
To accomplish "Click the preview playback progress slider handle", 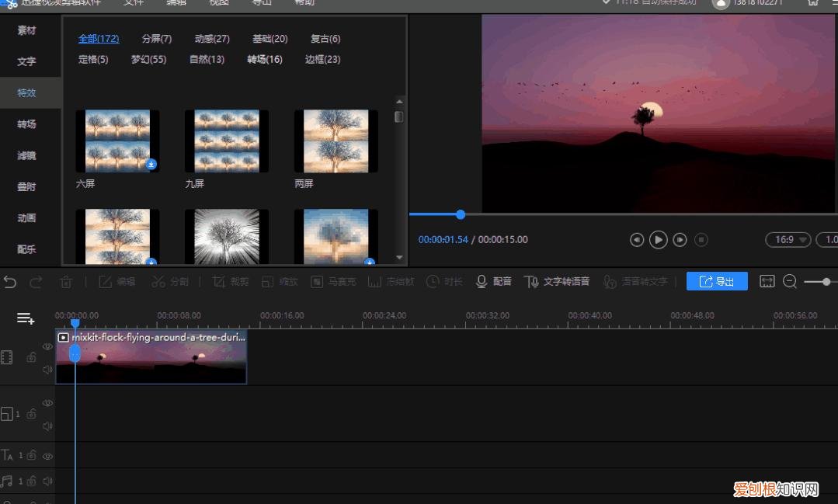I will pyautogui.click(x=461, y=214).
